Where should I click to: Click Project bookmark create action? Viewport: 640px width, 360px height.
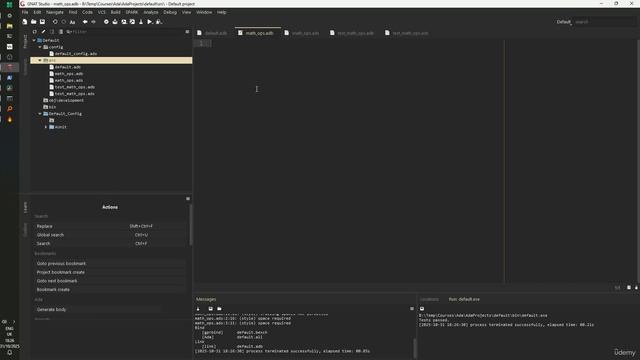pos(110,272)
